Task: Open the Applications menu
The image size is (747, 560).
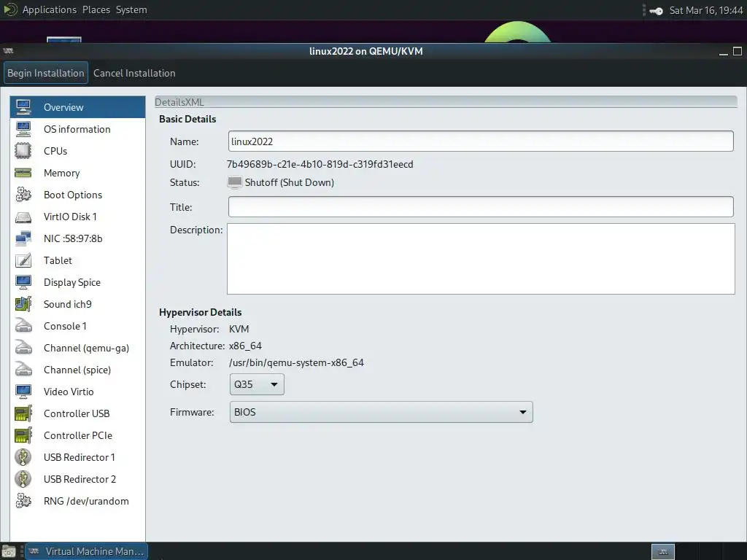Action: tap(50, 9)
